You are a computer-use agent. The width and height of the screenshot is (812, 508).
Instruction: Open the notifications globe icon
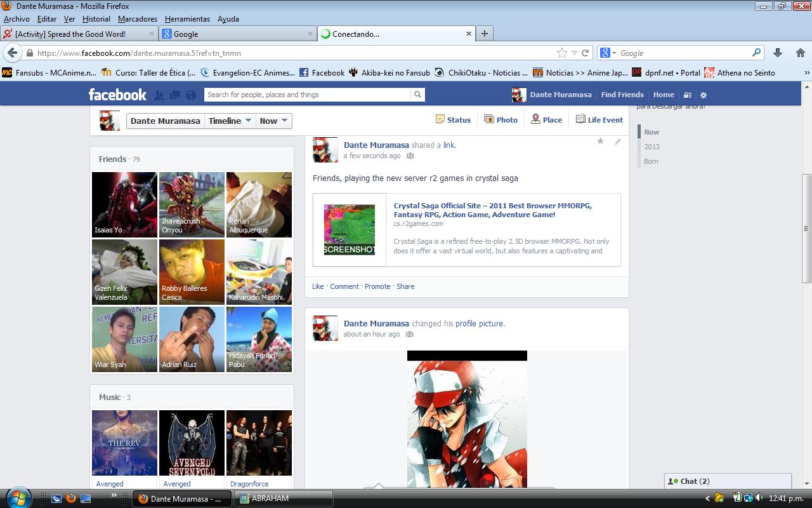[x=191, y=95]
